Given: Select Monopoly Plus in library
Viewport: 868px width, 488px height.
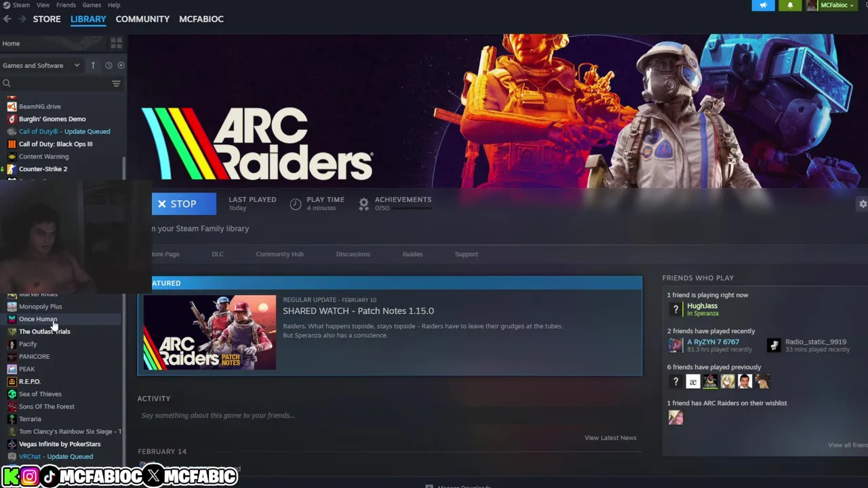Looking at the screenshot, I should pyautogui.click(x=40, y=306).
